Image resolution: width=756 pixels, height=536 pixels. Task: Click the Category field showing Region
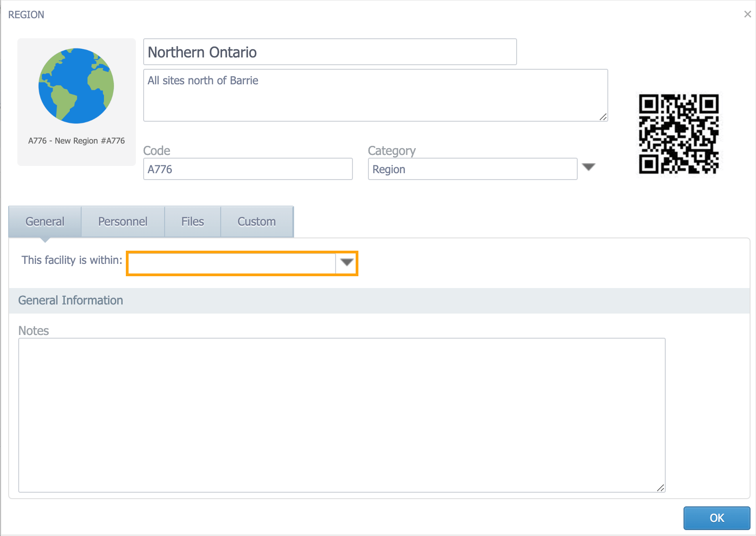(x=473, y=169)
